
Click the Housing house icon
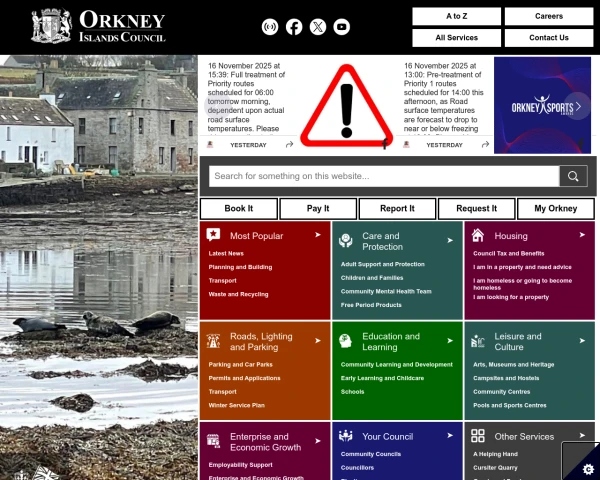(x=478, y=235)
